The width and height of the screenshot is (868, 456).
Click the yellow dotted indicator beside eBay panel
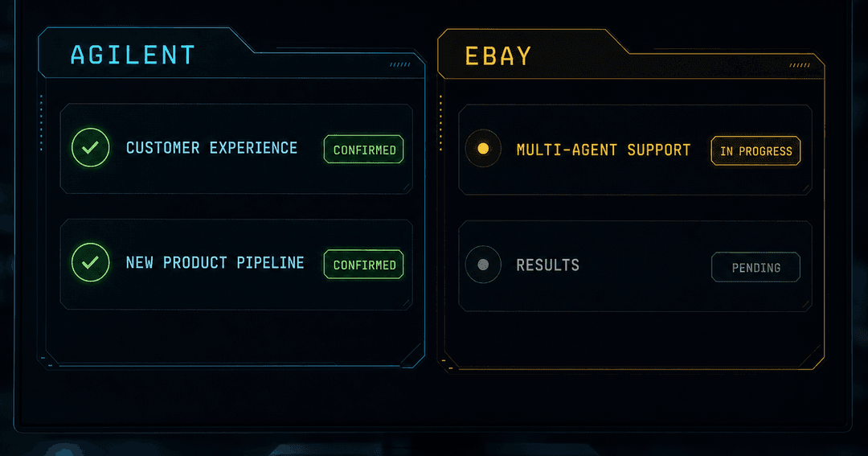pyautogui.click(x=440, y=123)
